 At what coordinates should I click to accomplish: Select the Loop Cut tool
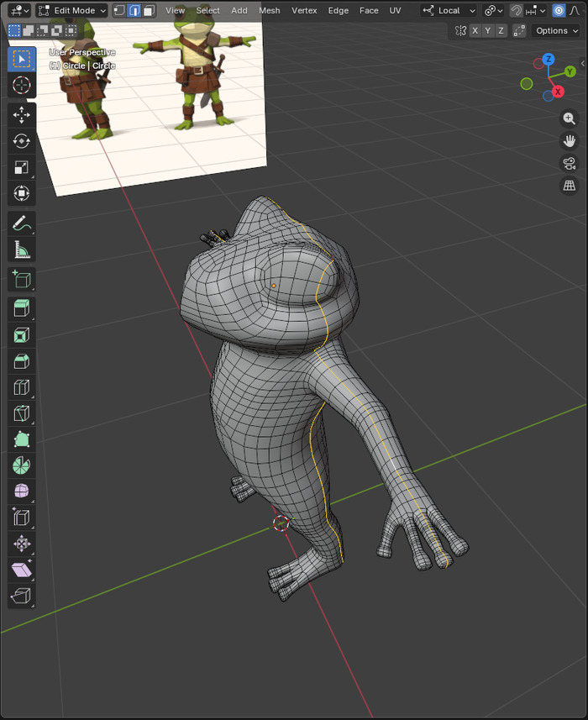coord(22,387)
